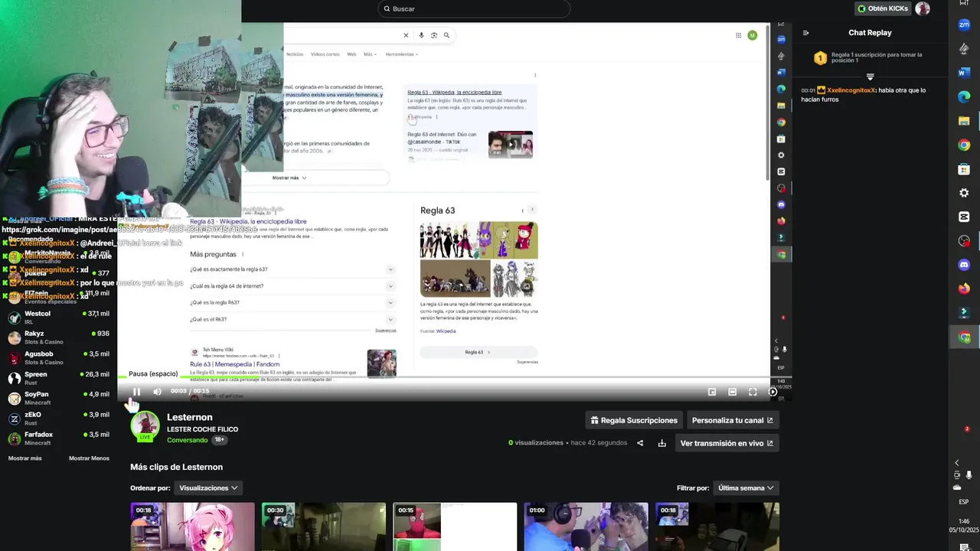Expand hidden system tray icons chevron

[x=956, y=463]
